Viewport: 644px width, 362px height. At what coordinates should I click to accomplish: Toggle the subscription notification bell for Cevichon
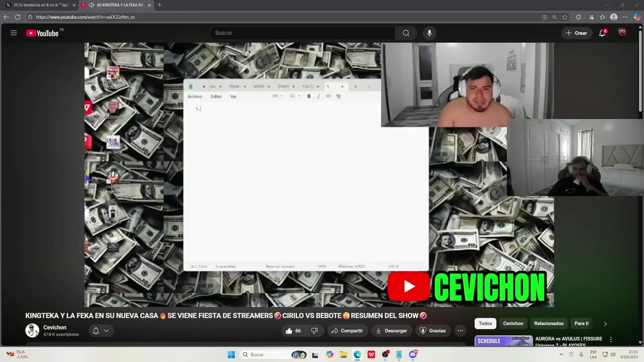tap(96, 331)
